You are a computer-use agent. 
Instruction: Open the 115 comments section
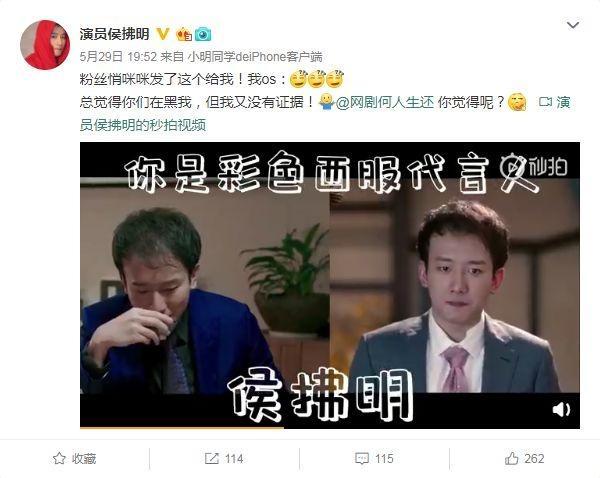374,458
